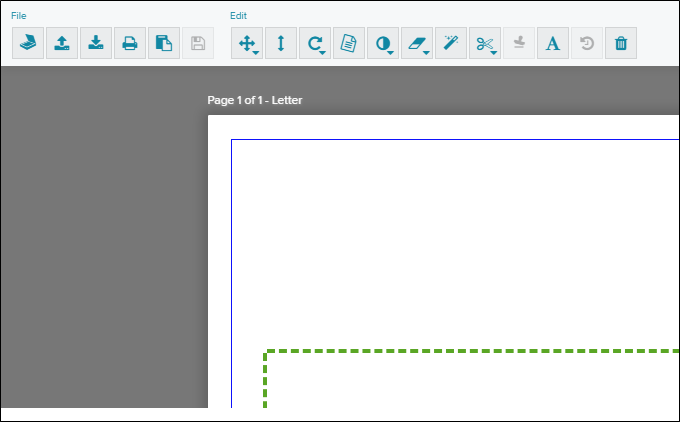Click the grayed-out Stamp icon

519,43
